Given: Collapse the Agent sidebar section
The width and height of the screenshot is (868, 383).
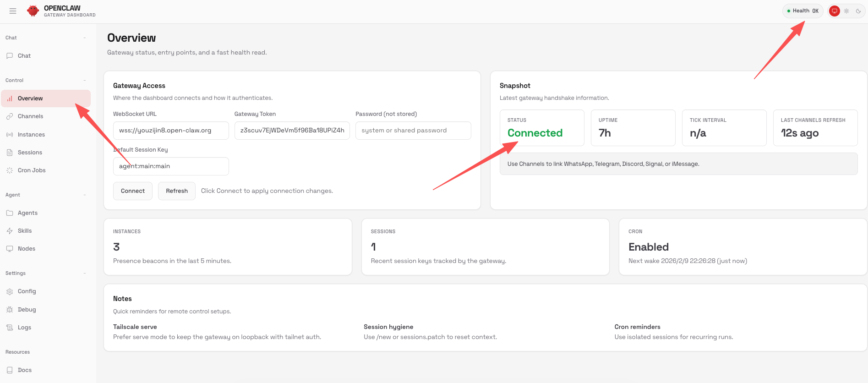Looking at the screenshot, I should [x=85, y=195].
